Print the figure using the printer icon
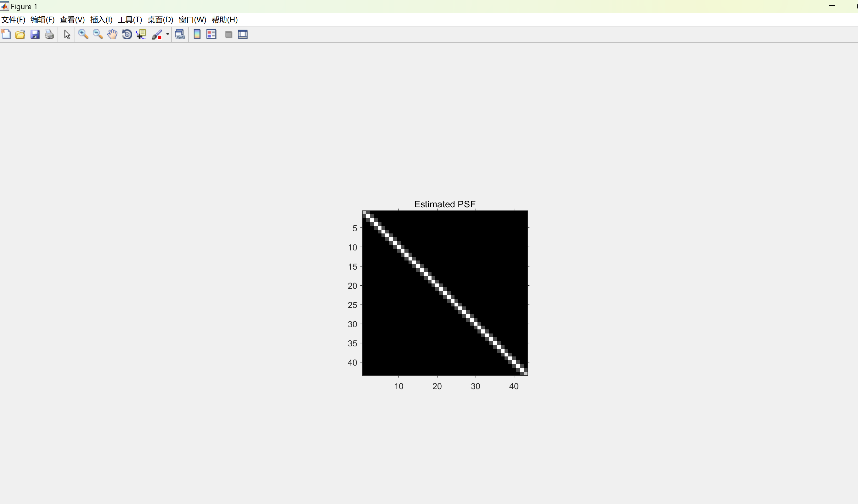Image resolution: width=858 pixels, height=504 pixels. 49,34
